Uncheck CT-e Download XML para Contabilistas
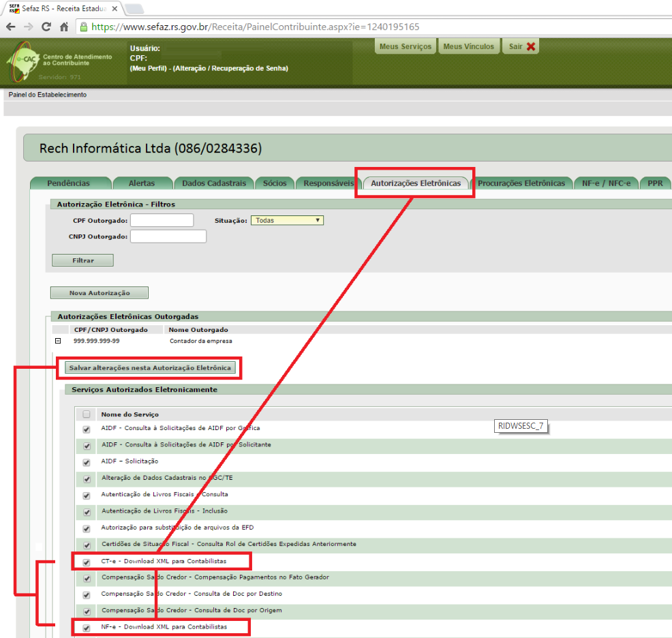The image size is (672, 638). 86,562
